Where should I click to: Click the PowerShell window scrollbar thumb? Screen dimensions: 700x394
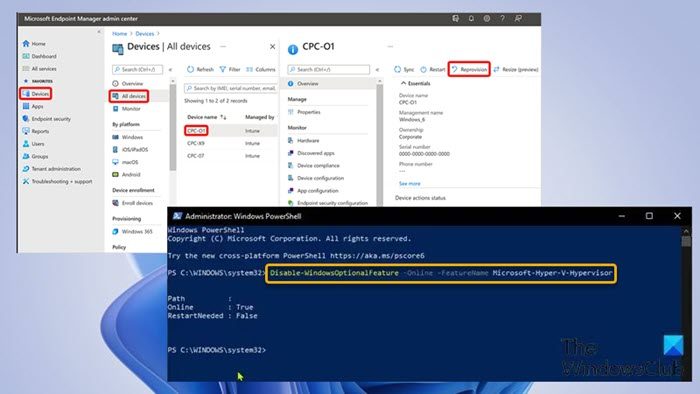point(686,241)
